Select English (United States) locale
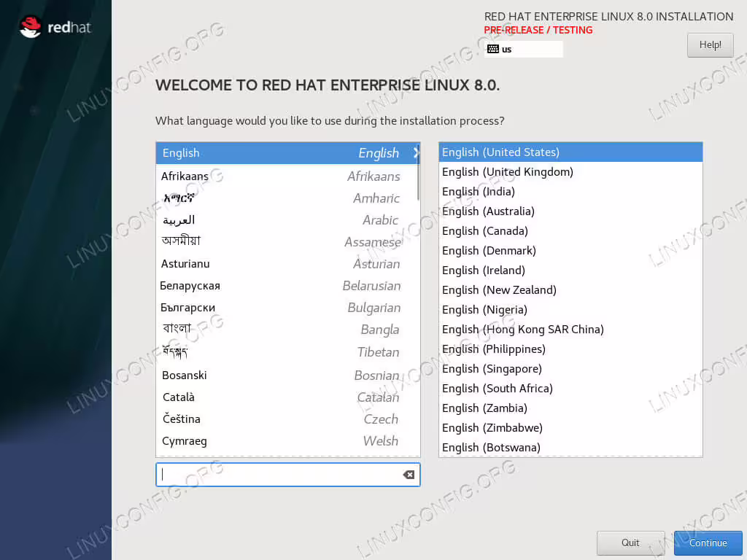The height and width of the screenshot is (560, 747). point(570,152)
